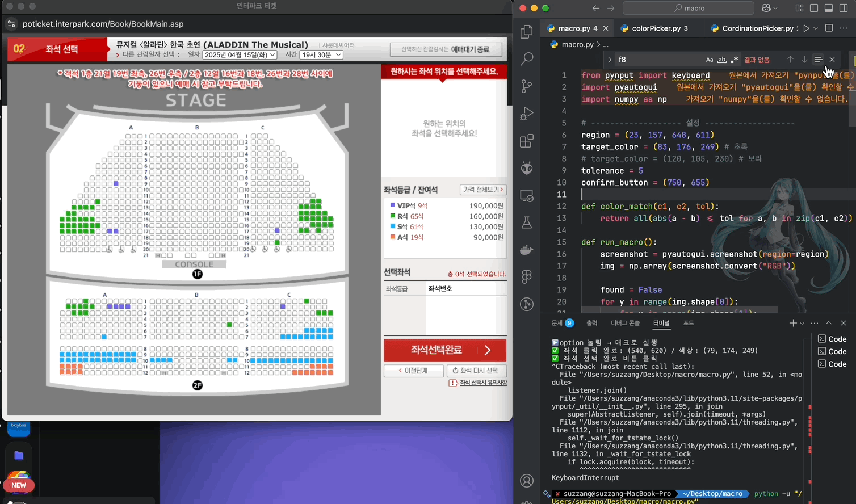Viewport: 856px width, 504px height.
Task: Open the 출력 output tab
Action: (x=591, y=323)
